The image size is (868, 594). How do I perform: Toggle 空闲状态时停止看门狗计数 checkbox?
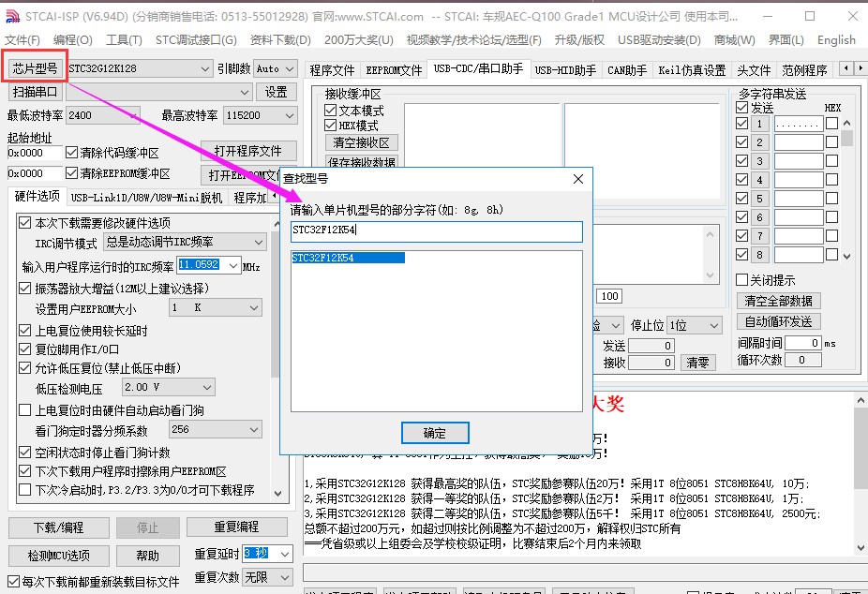(x=25, y=453)
